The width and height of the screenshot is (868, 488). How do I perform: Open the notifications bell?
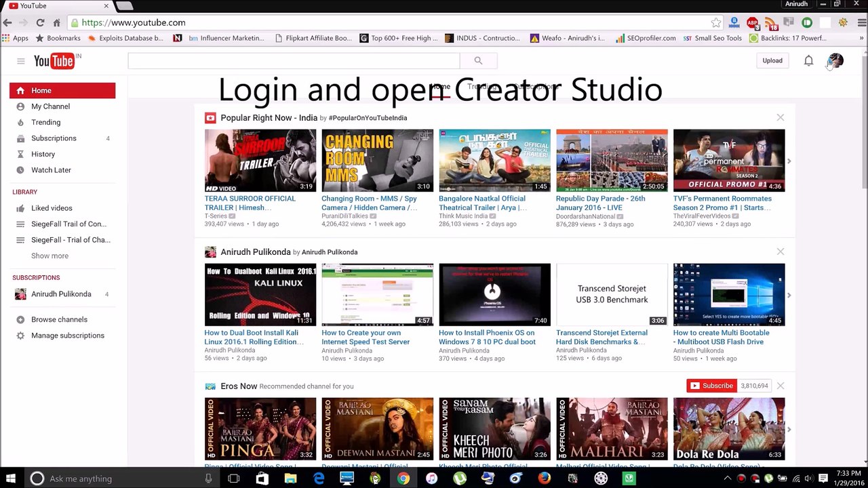[808, 60]
